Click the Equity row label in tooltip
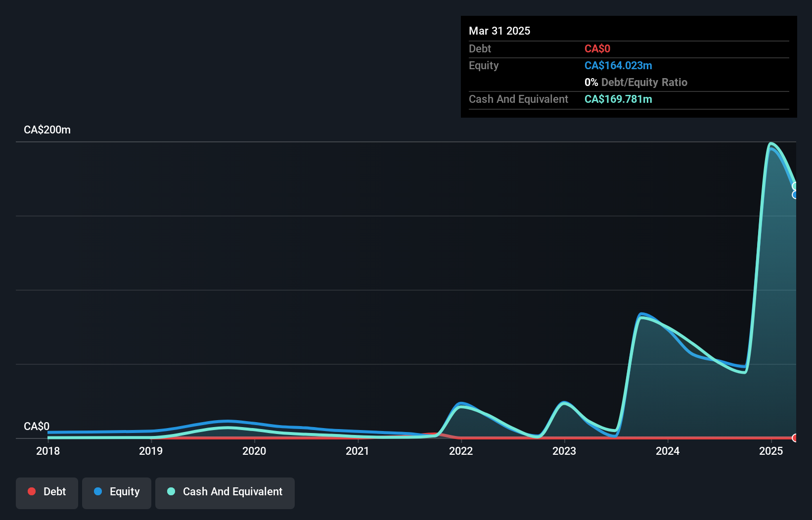 point(484,66)
